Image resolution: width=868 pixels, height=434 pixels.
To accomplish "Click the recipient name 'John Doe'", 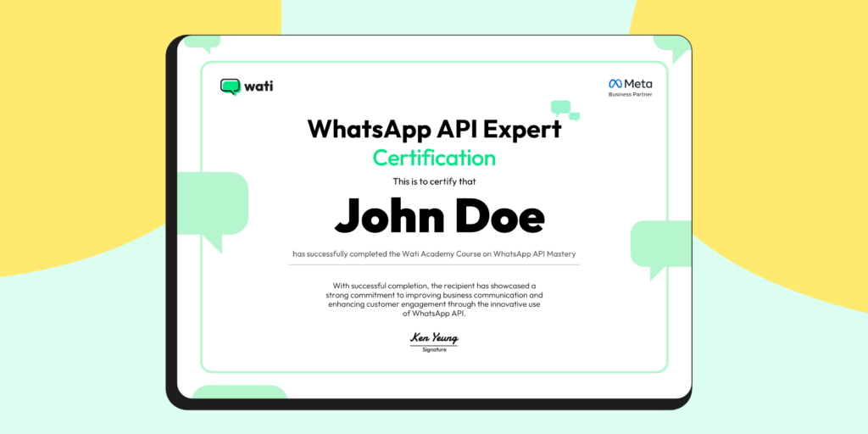I will (x=439, y=217).
